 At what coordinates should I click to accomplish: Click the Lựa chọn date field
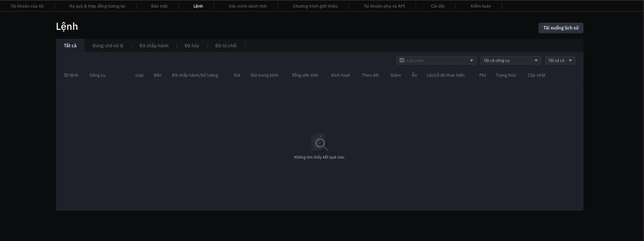click(437, 61)
